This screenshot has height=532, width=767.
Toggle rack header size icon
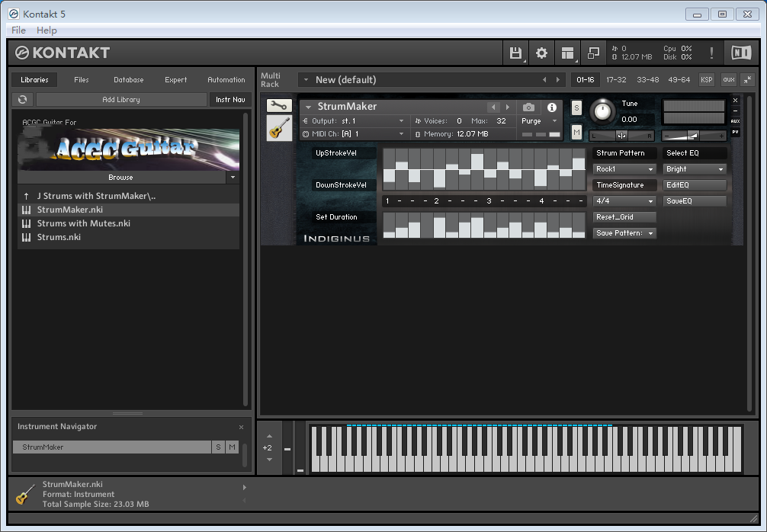click(x=747, y=80)
